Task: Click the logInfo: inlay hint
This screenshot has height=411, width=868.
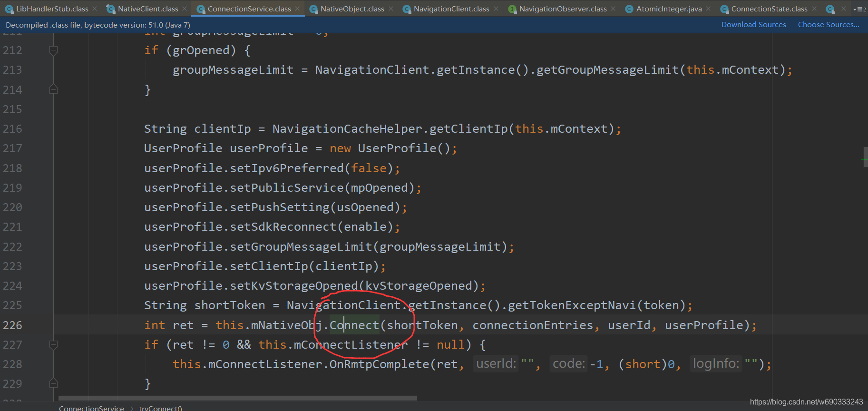Action: tap(716, 364)
